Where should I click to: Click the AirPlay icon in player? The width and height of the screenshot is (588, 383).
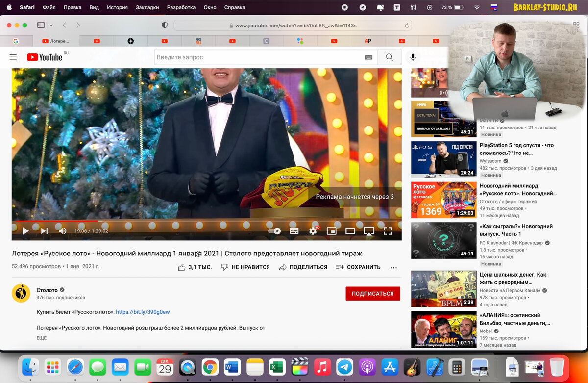click(369, 231)
